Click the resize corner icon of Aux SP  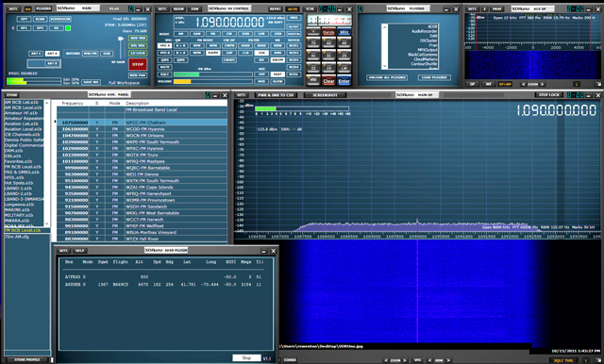(x=598, y=84)
